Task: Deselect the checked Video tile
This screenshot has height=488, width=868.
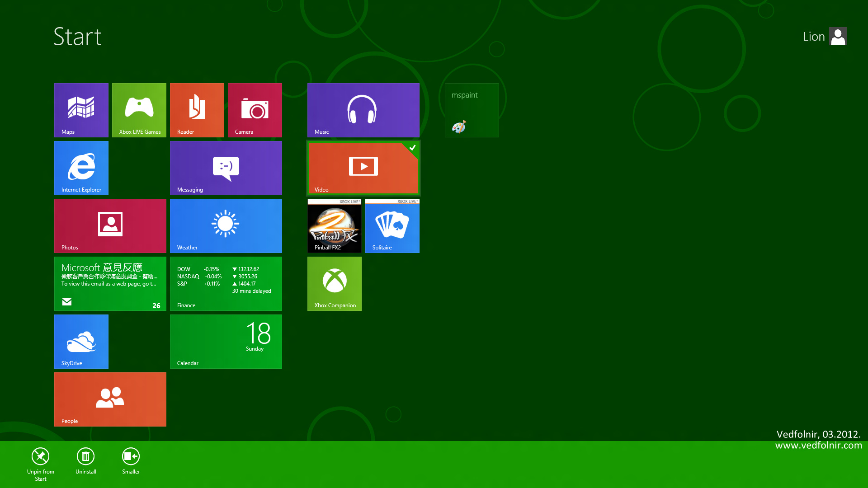Action: pyautogui.click(x=363, y=168)
